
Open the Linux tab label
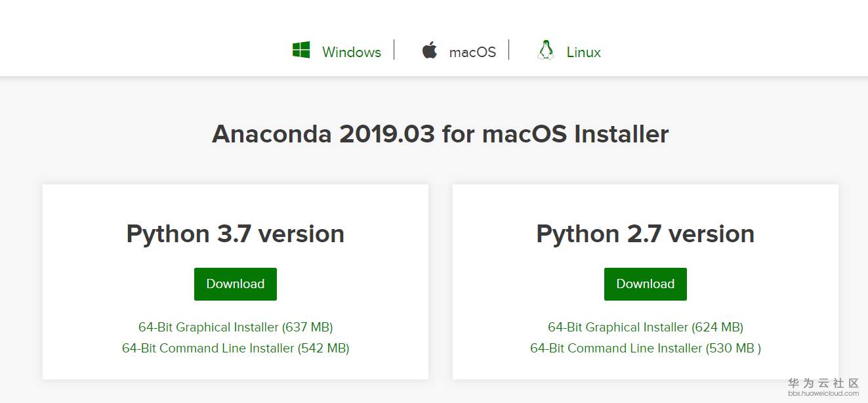[583, 53]
